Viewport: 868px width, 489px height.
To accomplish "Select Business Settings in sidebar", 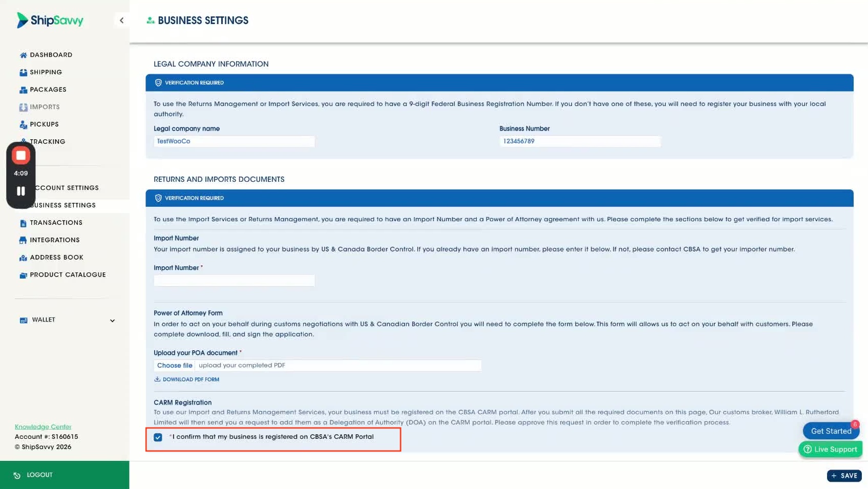I will tap(62, 205).
